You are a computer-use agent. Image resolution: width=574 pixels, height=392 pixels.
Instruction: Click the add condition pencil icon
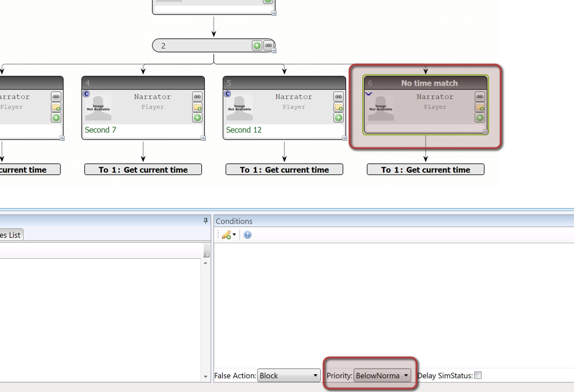pyautogui.click(x=226, y=235)
